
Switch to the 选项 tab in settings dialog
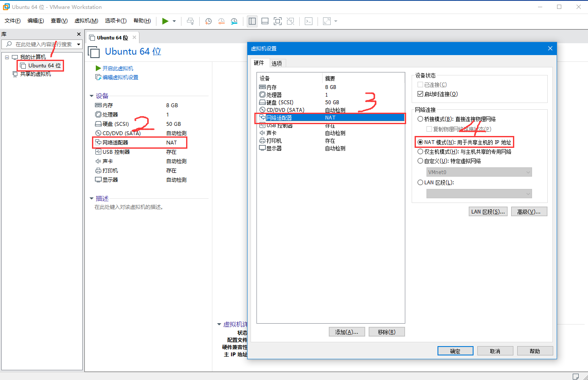[277, 64]
